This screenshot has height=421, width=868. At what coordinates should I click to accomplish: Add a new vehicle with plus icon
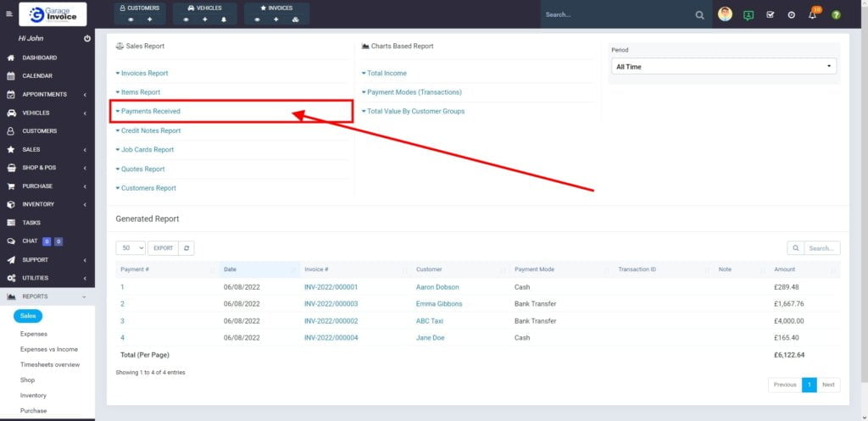click(x=205, y=19)
